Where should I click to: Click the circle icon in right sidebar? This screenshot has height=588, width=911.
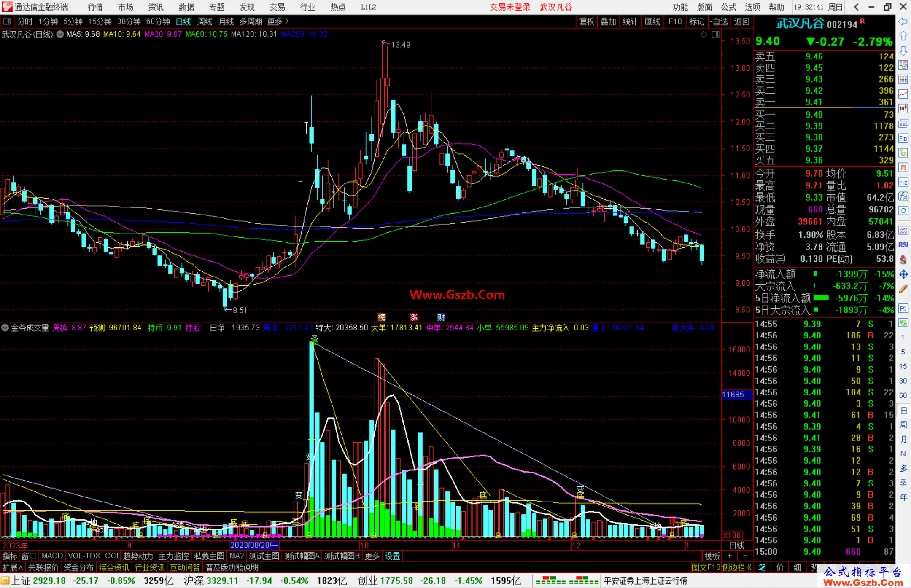(x=903, y=211)
